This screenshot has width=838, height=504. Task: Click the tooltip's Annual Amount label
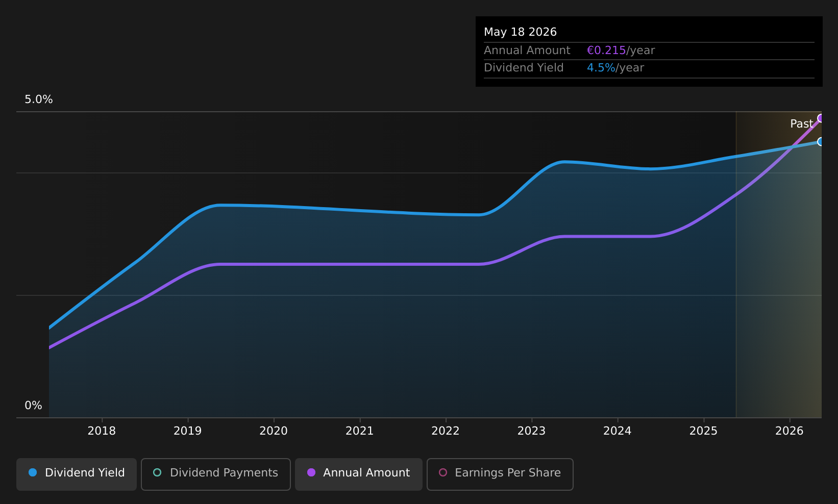[x=527, y=51]
